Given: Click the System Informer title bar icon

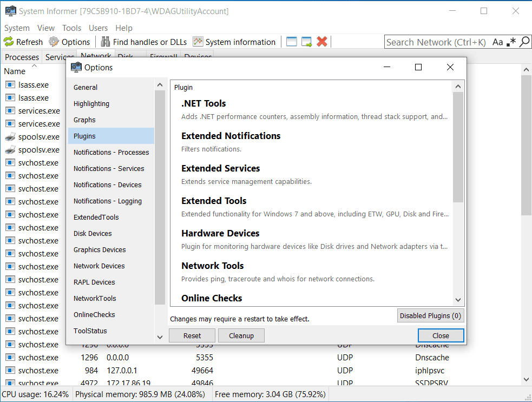Looking at the screenshot, I should (10, 11).
